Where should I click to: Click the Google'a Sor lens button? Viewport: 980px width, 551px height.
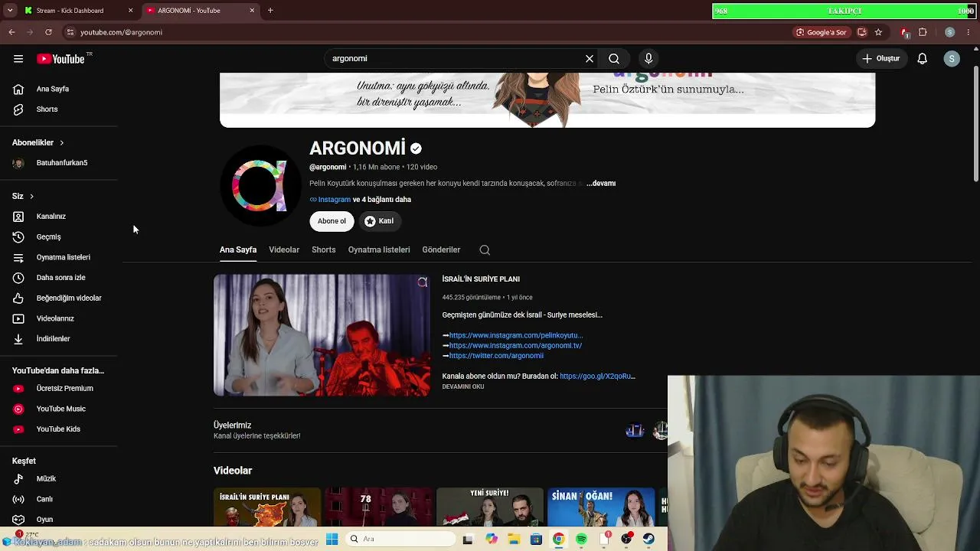click(822, 32)
